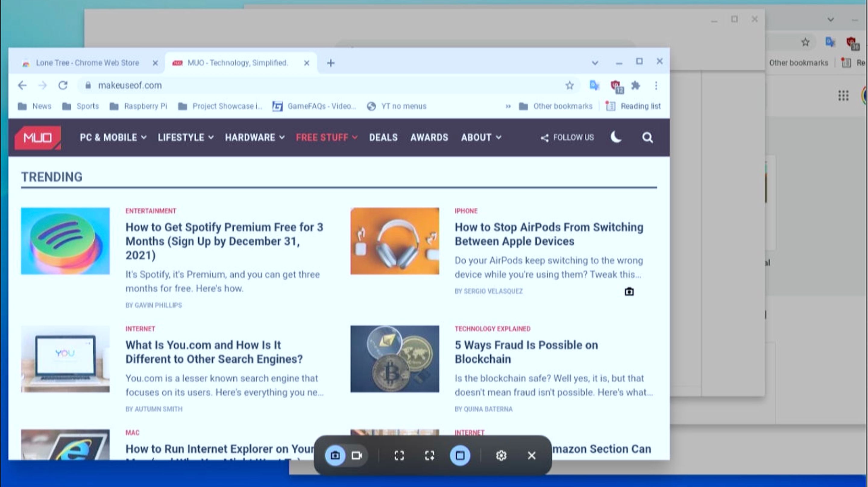Click the search magnifier icon

[648, 137]
